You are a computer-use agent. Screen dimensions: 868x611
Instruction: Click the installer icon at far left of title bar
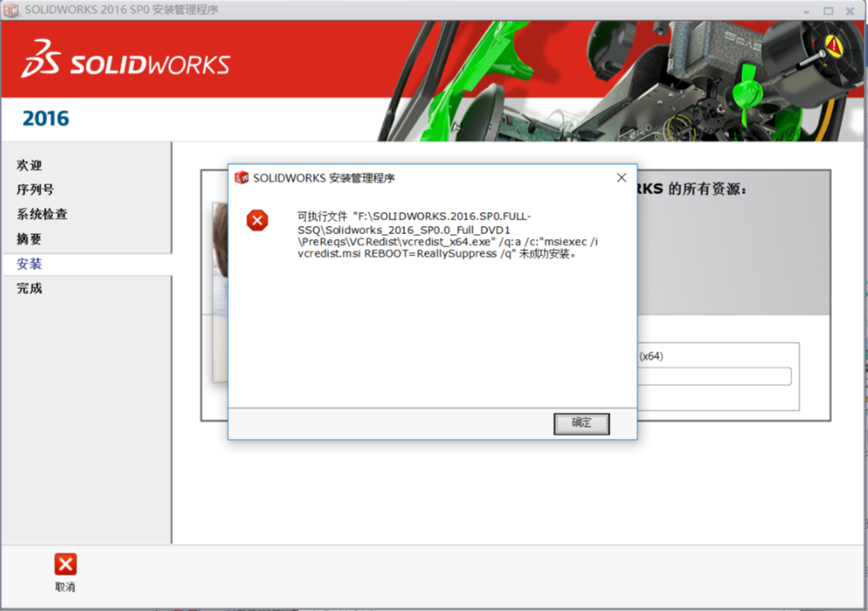tap(11, 10)
